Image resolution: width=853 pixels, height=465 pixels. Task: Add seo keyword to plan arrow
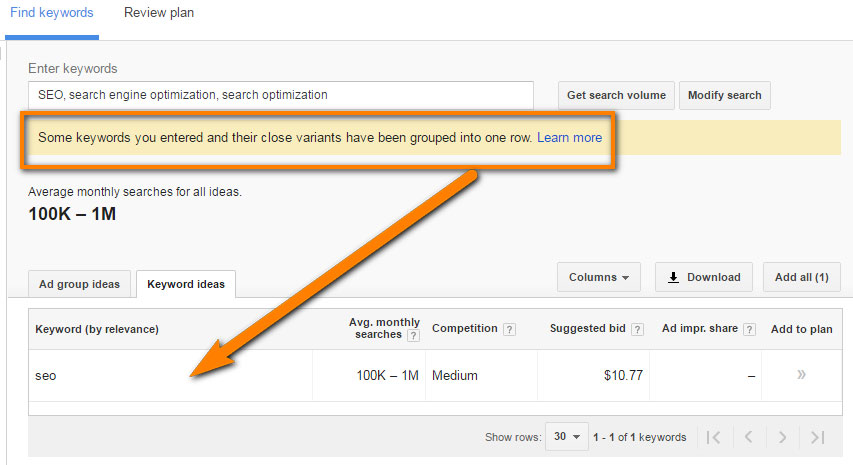tap(801, 374)
